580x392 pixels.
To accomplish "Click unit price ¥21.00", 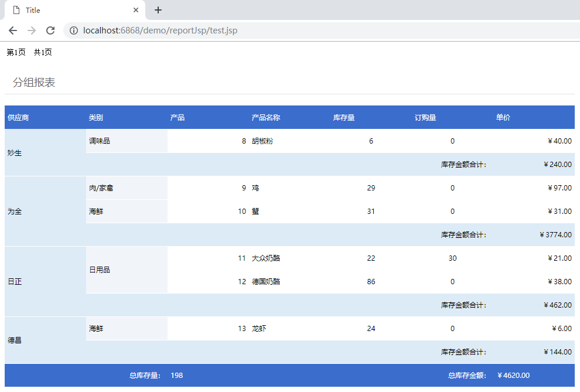I will point(559,258).
